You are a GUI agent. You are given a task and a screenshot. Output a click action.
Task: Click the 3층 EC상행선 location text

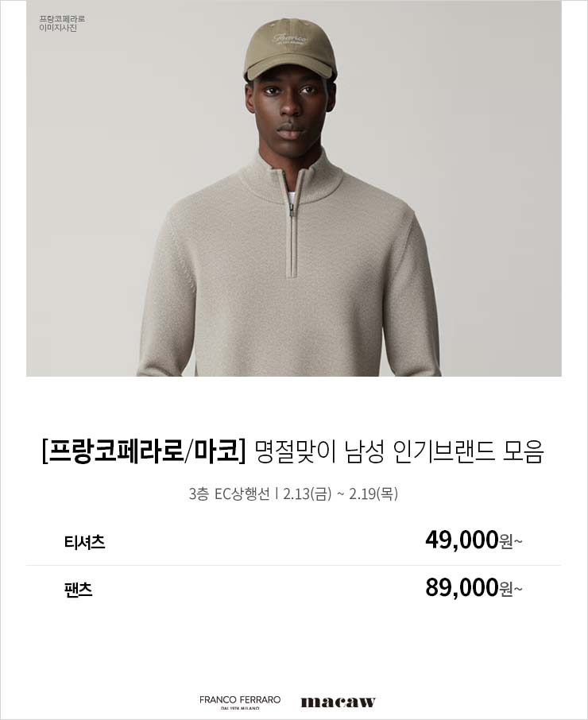229,494
